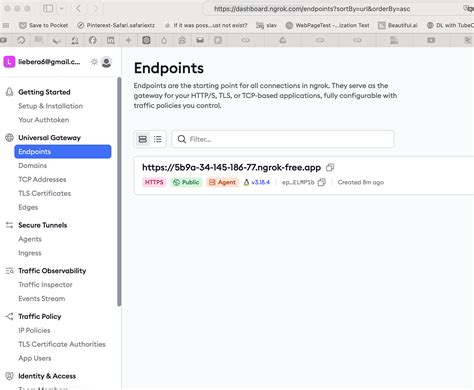Open agent version v3.18.4 link

(x=260, y=182)
